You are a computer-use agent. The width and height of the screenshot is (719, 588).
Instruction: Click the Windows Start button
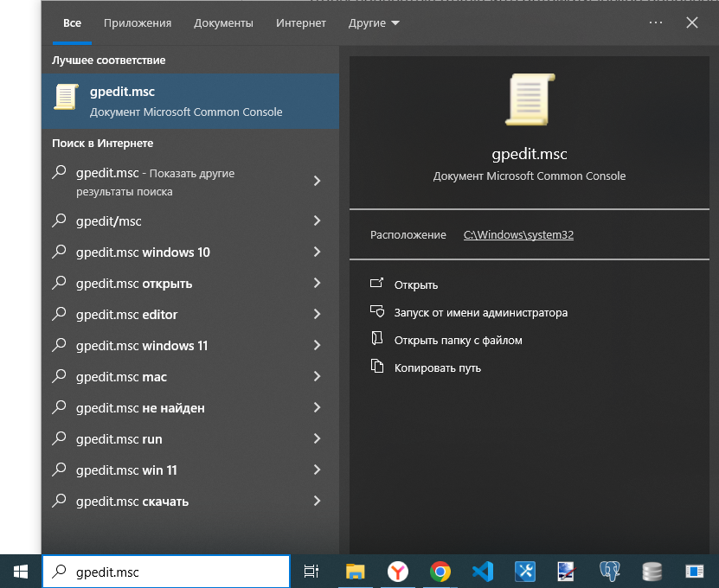21,572
